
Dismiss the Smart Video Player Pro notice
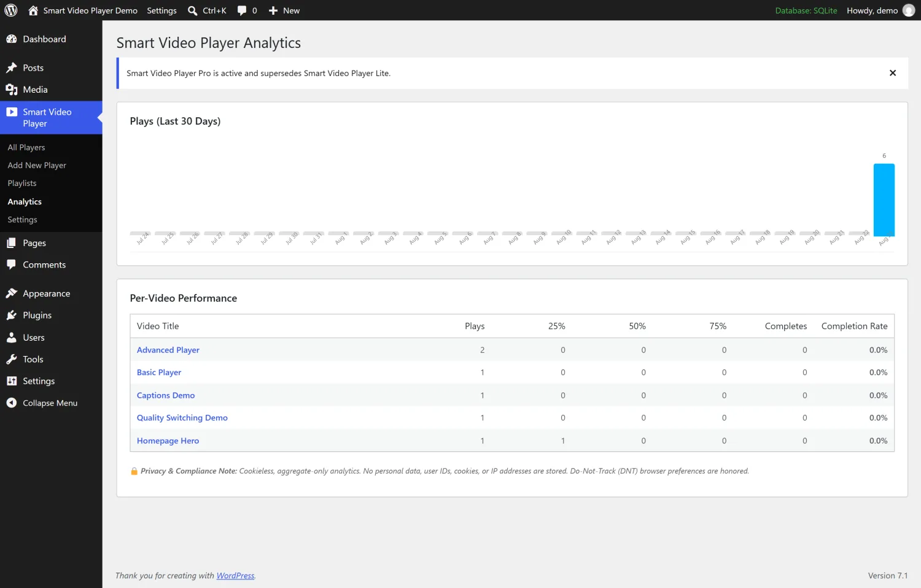[893, 73]
